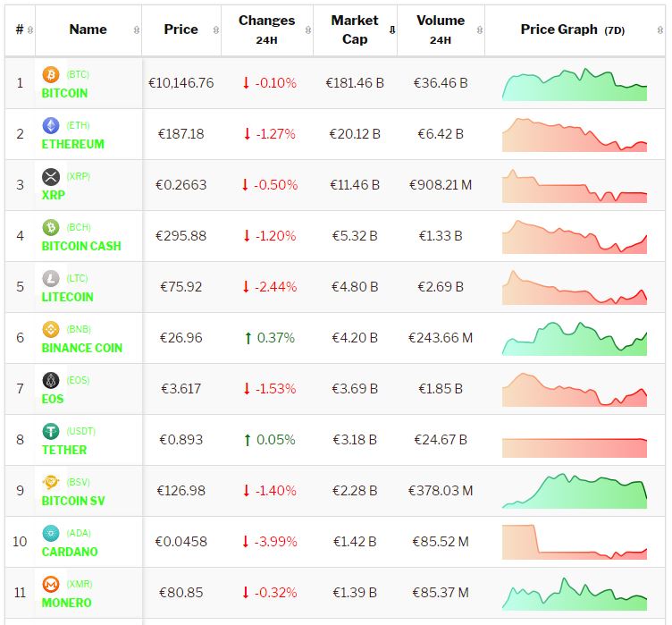The image size is (672, 625).
Task: Click the Ethereum diamond logo icon
Action: (x=51, y=126)
